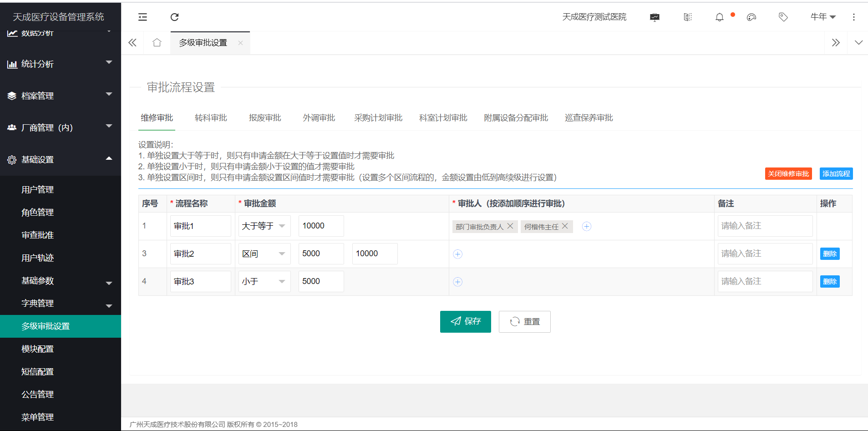
Task: Close the 多级审批设置 tab
Action: (240, 43)
